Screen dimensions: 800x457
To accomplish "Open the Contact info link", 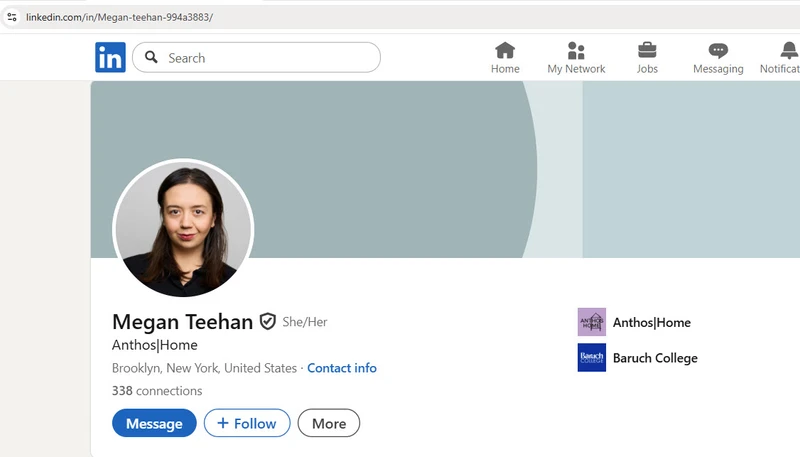I will point(342,368).
